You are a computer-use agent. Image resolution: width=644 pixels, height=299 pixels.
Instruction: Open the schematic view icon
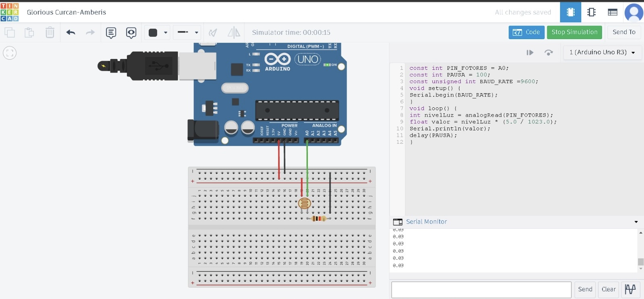(591, 12)
